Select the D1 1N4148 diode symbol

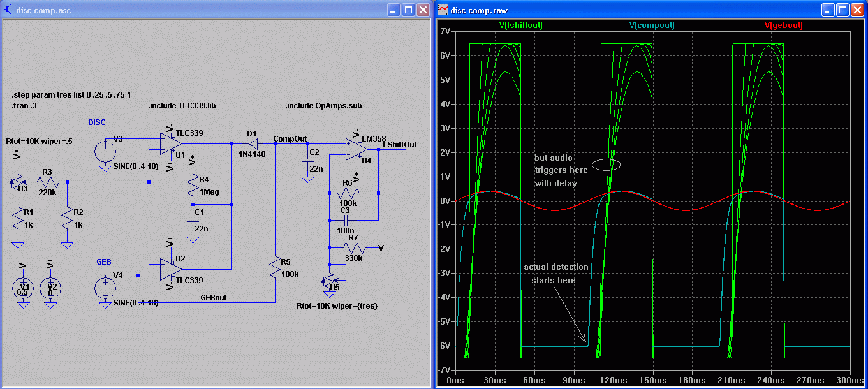252,144
